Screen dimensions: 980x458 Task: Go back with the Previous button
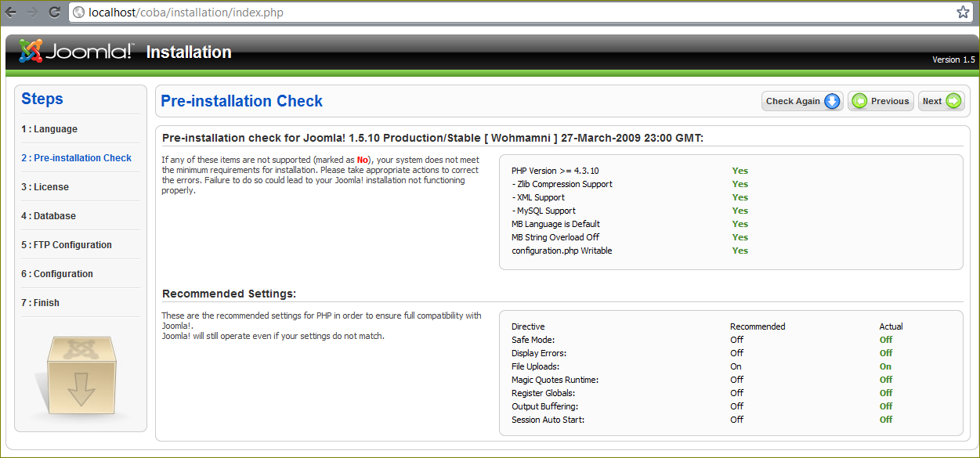click(x=881, y=101)
